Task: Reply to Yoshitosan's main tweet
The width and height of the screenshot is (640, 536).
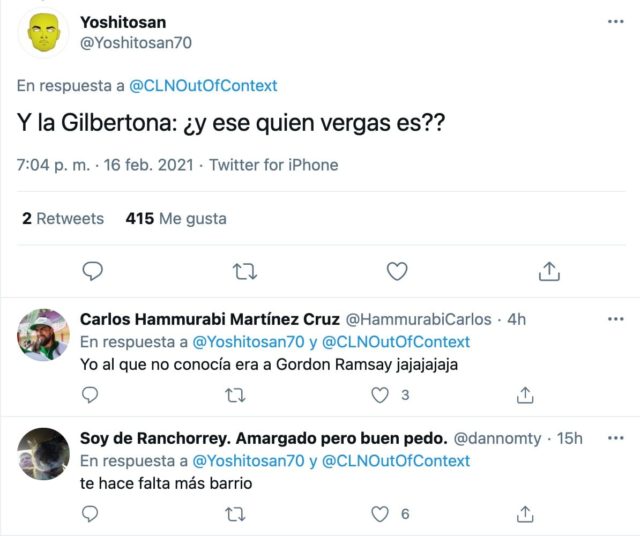Action: (x=93, y=270)
